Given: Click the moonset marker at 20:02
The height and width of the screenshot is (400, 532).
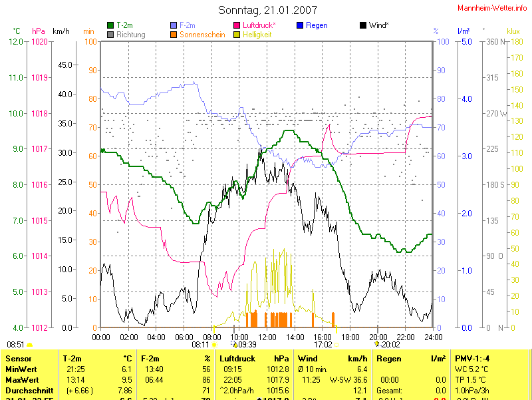Looking at the screenshot, I should 376,345.
